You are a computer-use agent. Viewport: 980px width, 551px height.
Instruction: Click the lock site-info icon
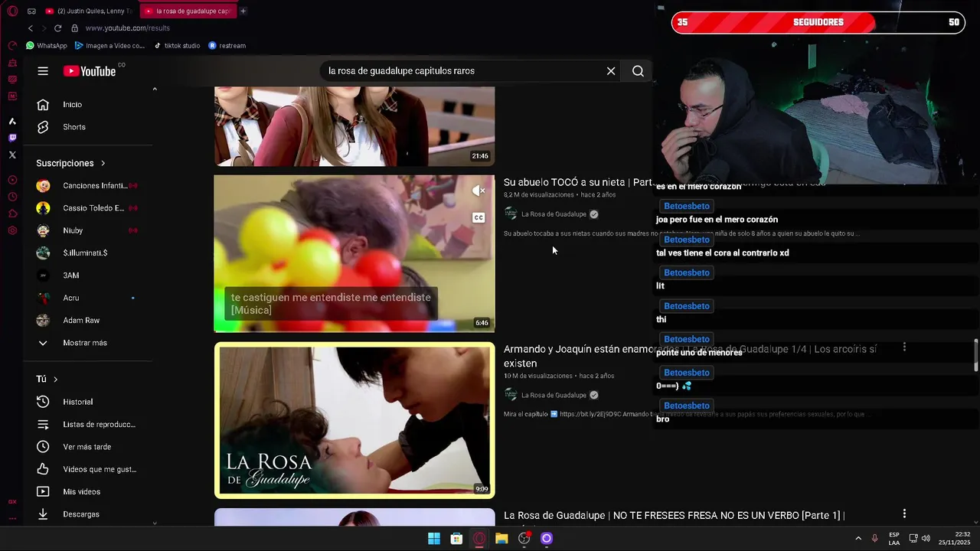point(74,28)
